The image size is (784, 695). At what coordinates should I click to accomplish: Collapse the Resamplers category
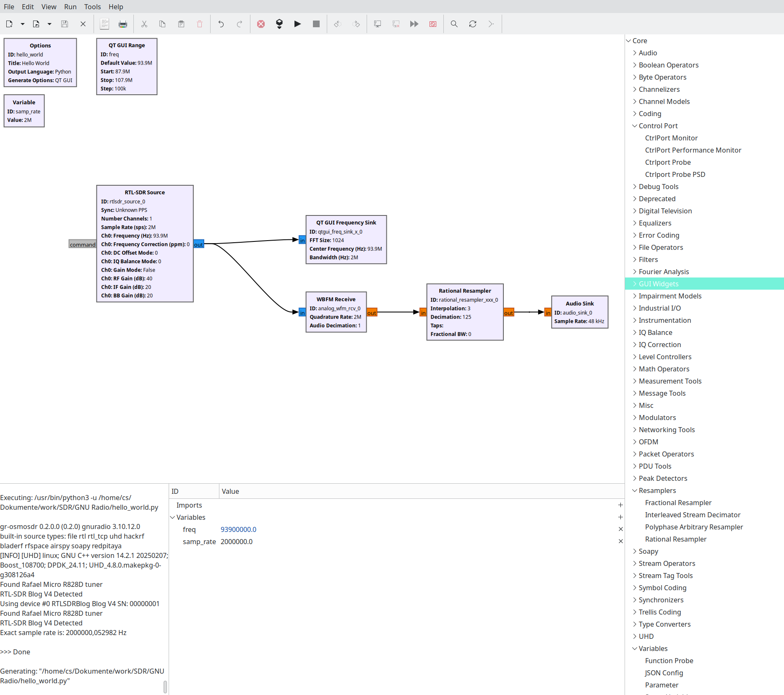click(x=635, y=490)
